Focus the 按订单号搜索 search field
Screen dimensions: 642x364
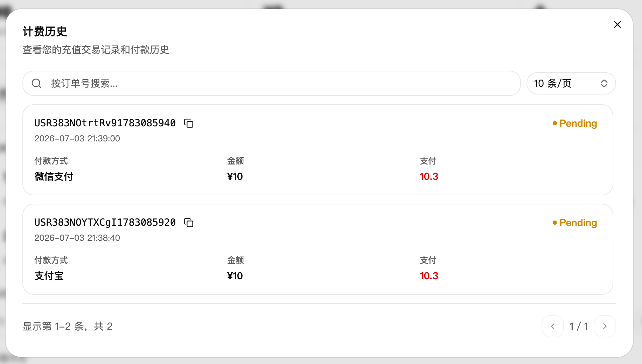272,83
